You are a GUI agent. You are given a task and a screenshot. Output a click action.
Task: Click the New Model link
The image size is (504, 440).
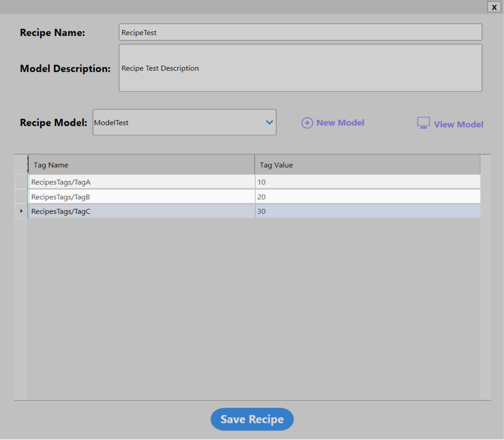(x=340, y=123)
